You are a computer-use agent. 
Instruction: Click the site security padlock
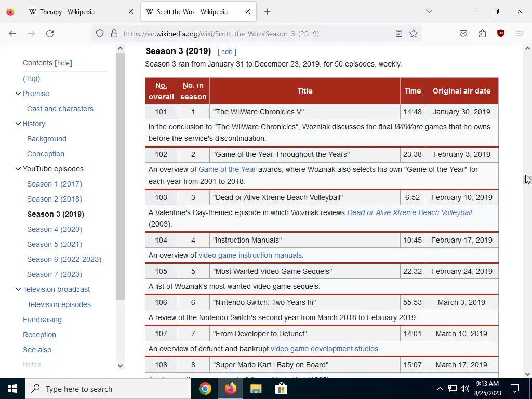tap(114, 34)
